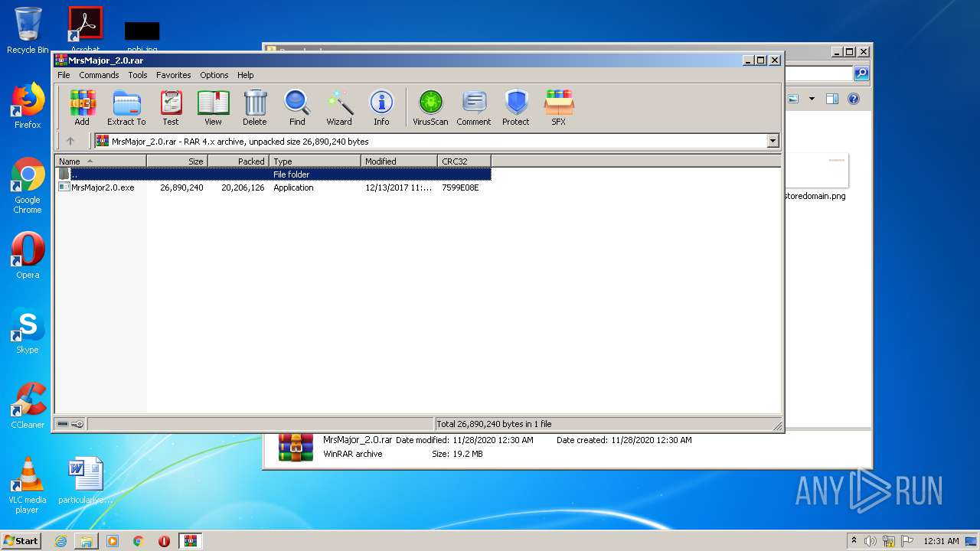Open the Help menu

click(245, 75)
